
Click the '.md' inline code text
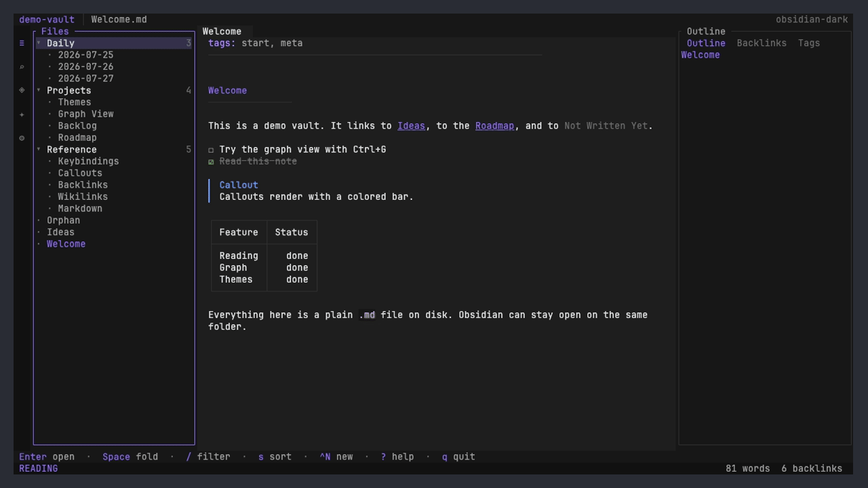tap(367, 315)
